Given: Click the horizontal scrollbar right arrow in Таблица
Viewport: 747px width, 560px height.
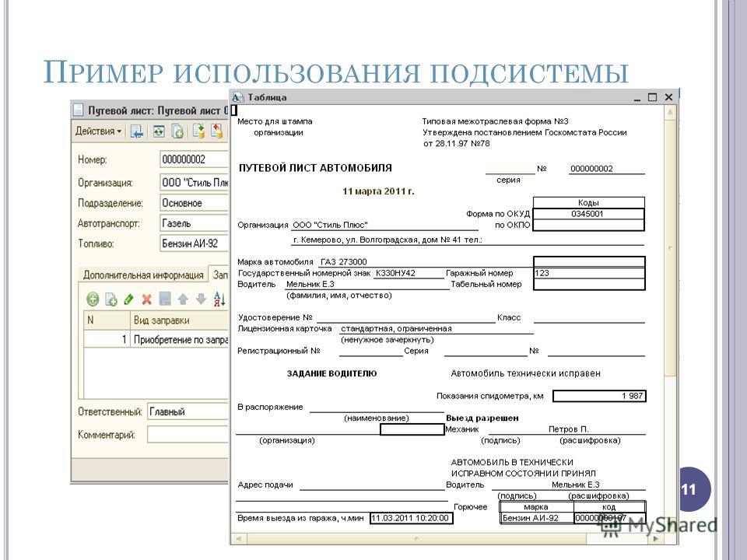Looking at the screenshot, I should click(x=656, y=538).
